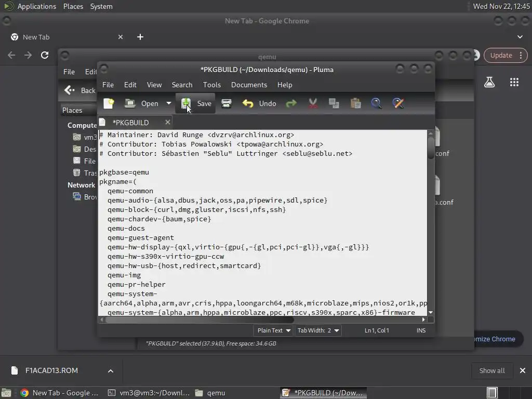Click the Customize Chrome button
The height and width of the screenshot is (399, 532).
tap(498, 339)
